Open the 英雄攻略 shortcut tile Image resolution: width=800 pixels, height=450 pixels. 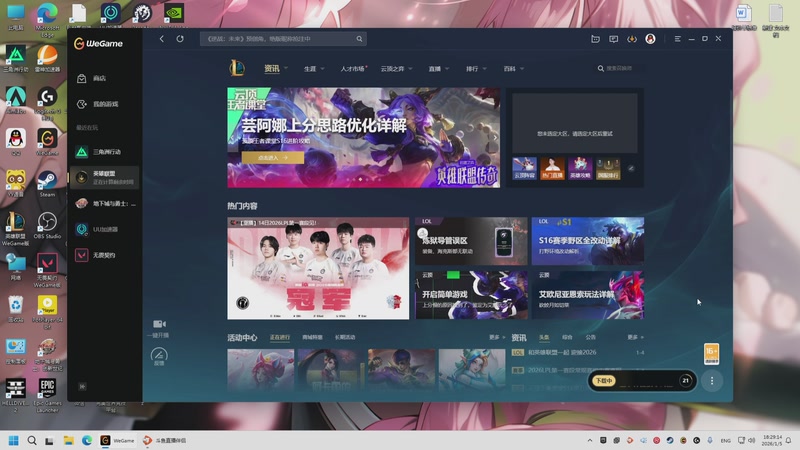580,168
